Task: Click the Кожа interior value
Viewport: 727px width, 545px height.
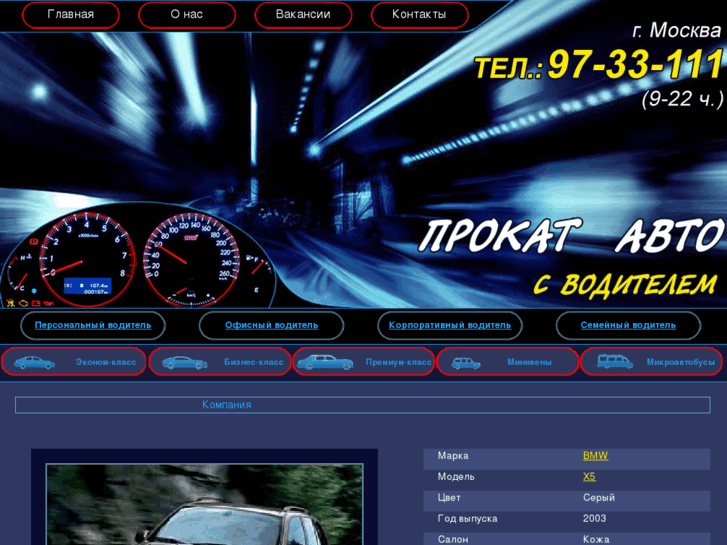Action: [596, 539]
